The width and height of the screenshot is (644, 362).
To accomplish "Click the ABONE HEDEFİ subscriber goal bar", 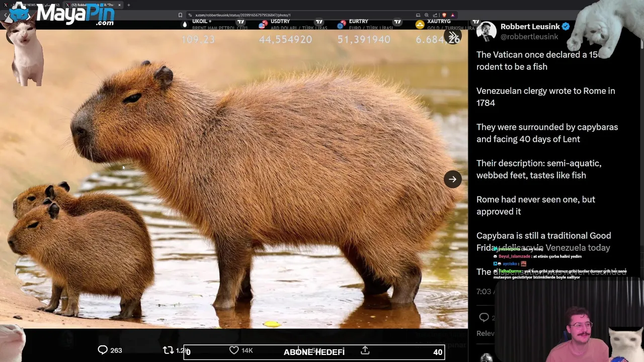I will click(314, 352).
